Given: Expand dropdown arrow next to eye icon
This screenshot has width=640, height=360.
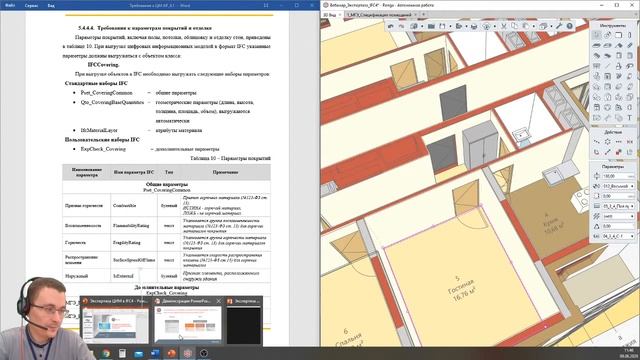Looking at the screenshot, I should coord(495,27).
